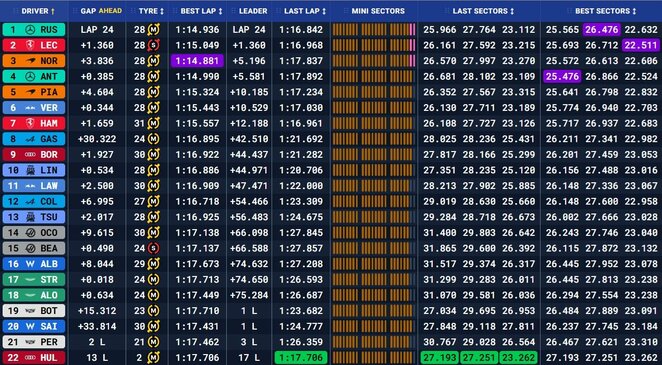Click the Mercedes logo on RUS badge
The height and width of the screenshot is (365, 662).
[30, 30]
